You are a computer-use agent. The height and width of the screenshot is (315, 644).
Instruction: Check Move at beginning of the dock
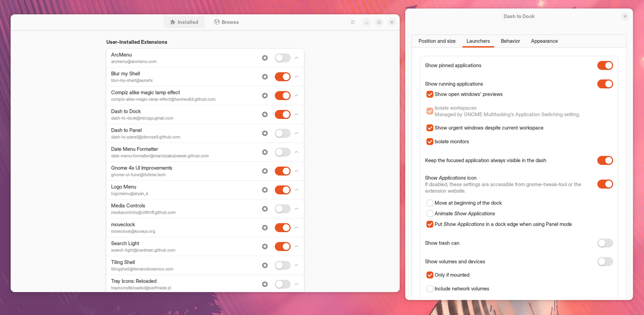pos(430,203)
